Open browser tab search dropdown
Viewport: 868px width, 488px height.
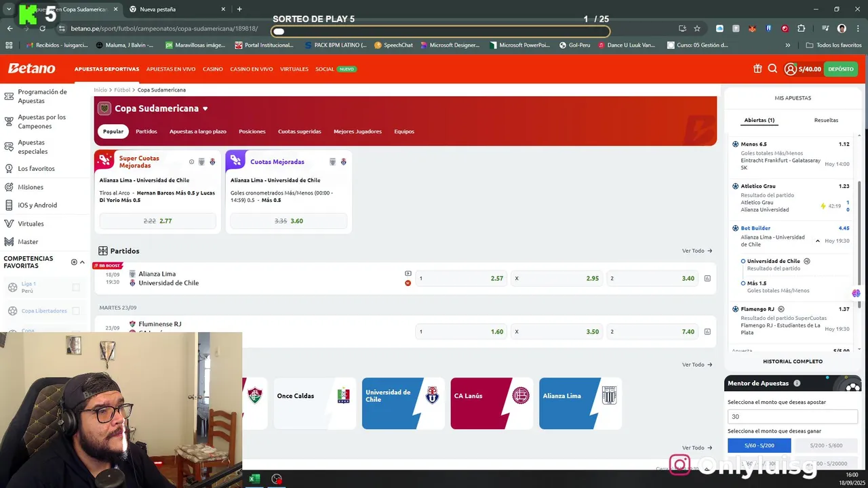pyautogui.click(x=9, y=9)
